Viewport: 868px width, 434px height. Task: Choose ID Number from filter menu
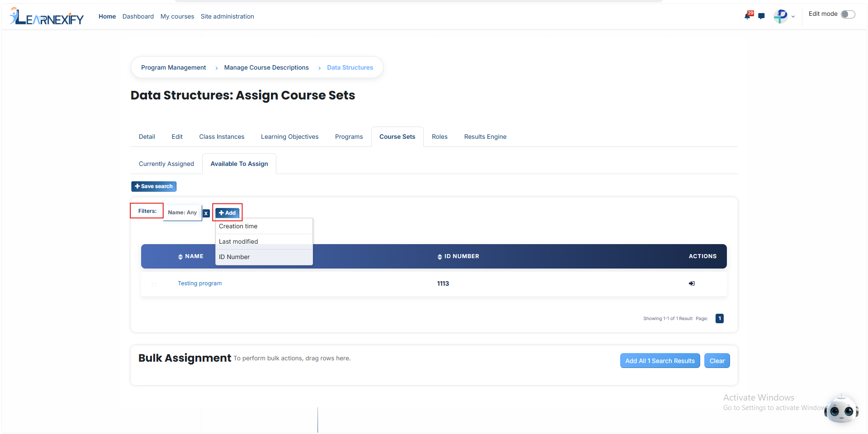click(264, 257)
